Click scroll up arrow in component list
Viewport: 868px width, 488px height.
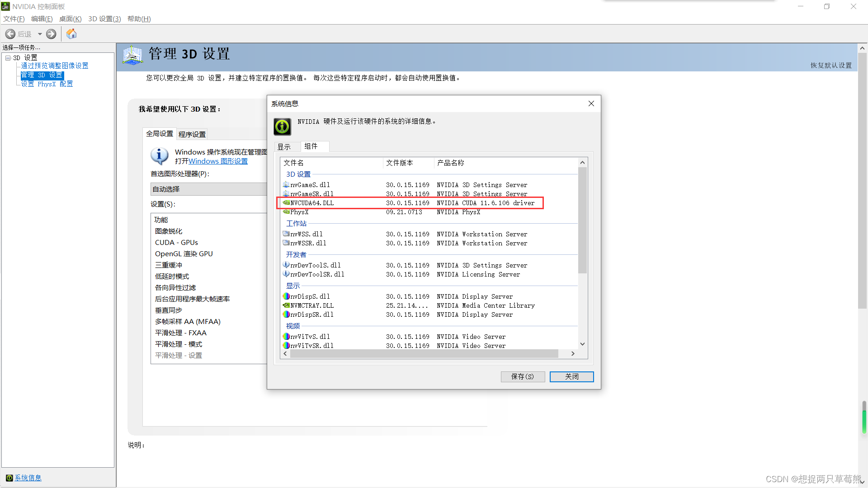click(x=582, y=163)
